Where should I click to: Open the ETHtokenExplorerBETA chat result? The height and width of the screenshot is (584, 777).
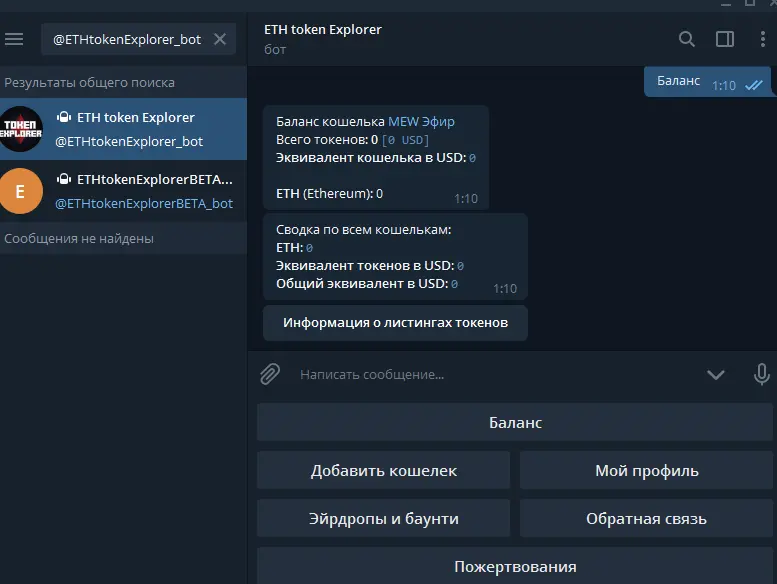click(123, 191)
